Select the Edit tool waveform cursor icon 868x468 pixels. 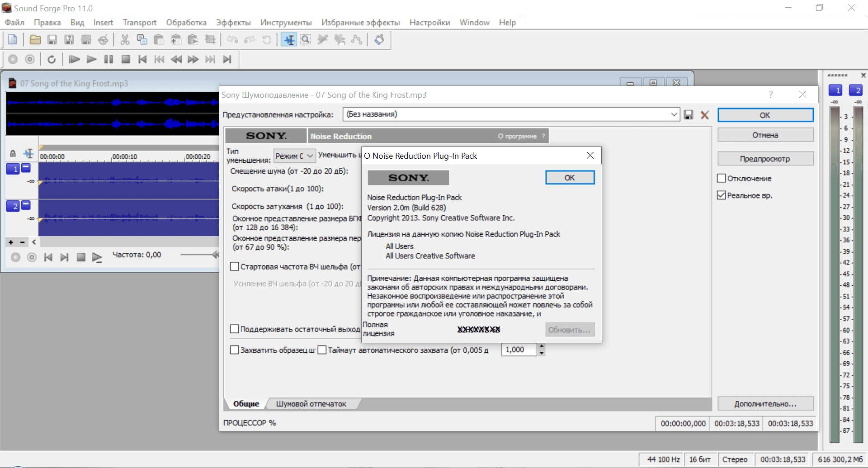(289, 40)
